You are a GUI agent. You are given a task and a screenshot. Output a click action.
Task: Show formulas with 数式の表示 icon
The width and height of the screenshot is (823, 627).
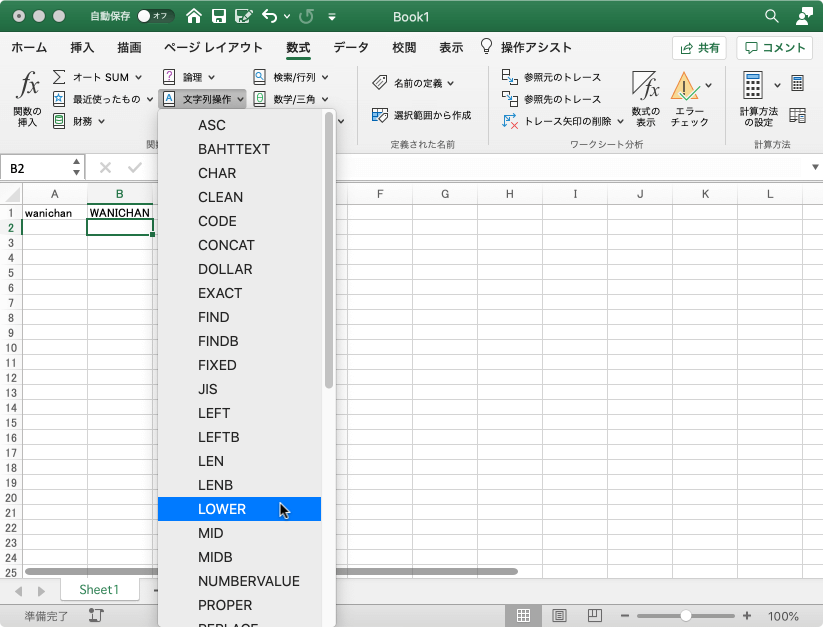pos(646,86)
